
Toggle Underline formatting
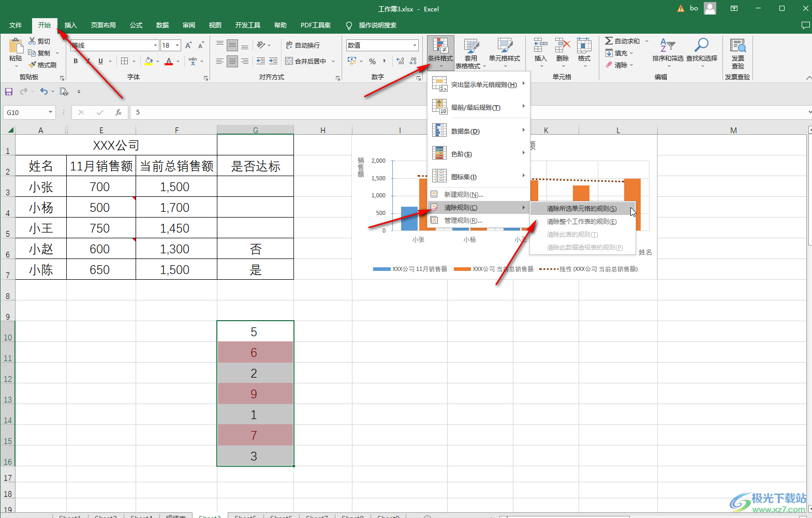tap(100, 61)
